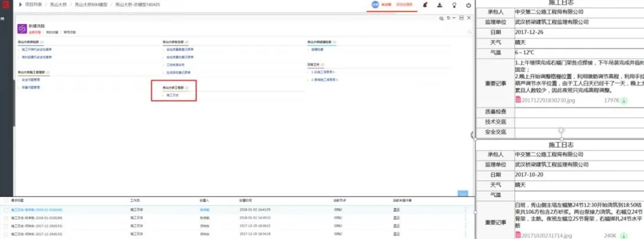644x239 pixels.
Task: Click the 项目经理部 label in header
Action: point(404,5)
